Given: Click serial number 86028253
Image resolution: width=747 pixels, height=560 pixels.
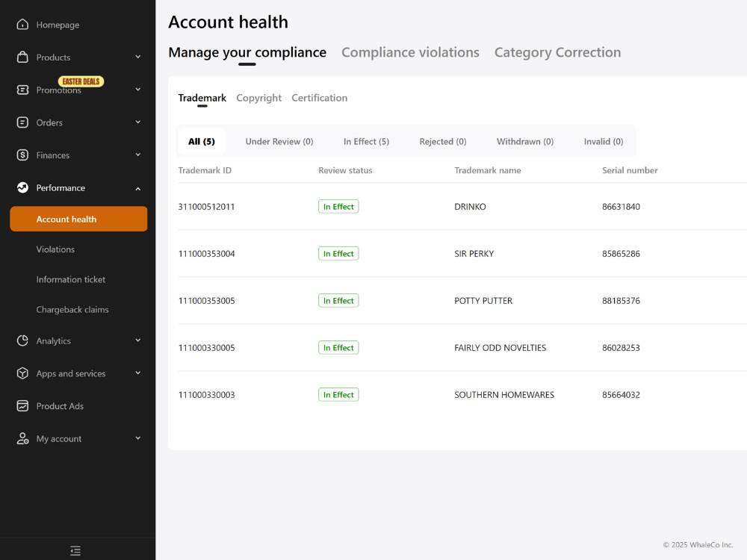Looking at the screenshot, I should click(x=621, y=348).
